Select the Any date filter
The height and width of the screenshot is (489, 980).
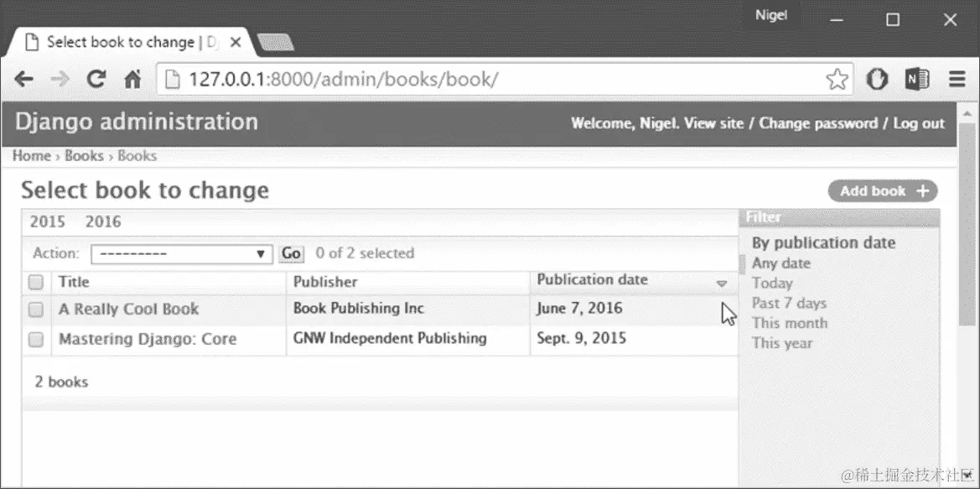(x=780, y=263)
